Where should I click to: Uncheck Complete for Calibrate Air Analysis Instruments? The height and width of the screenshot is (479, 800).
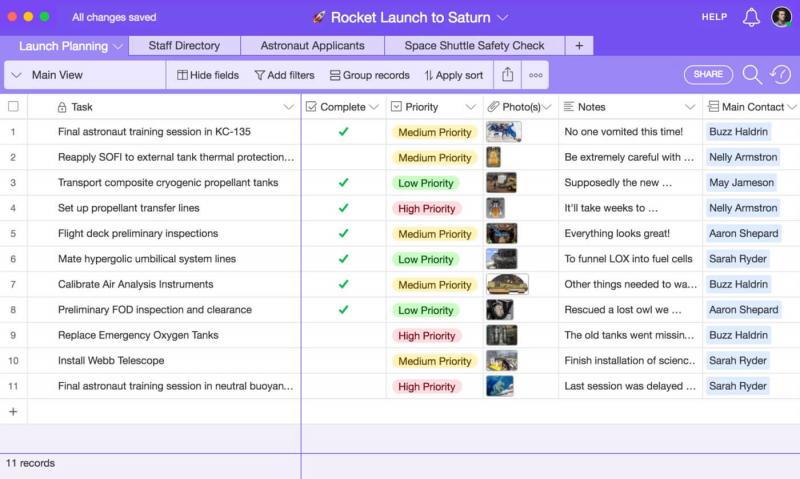click(343, 284)
